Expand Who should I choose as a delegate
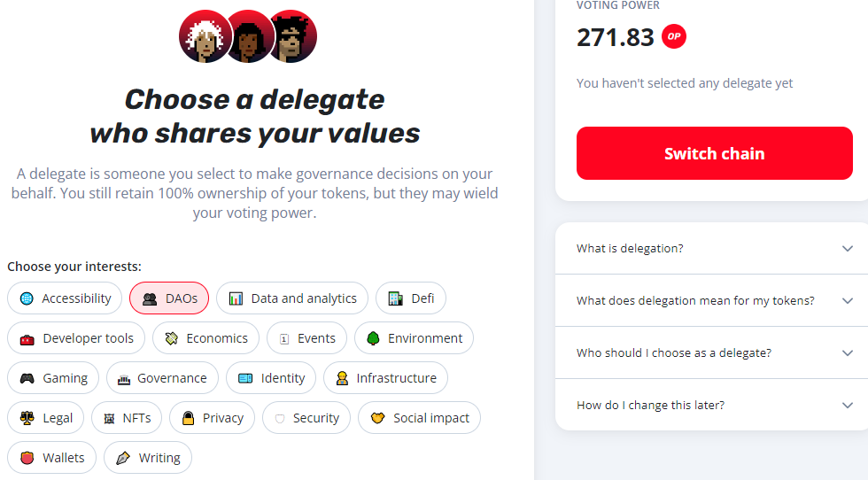 (x=711, y=352)
